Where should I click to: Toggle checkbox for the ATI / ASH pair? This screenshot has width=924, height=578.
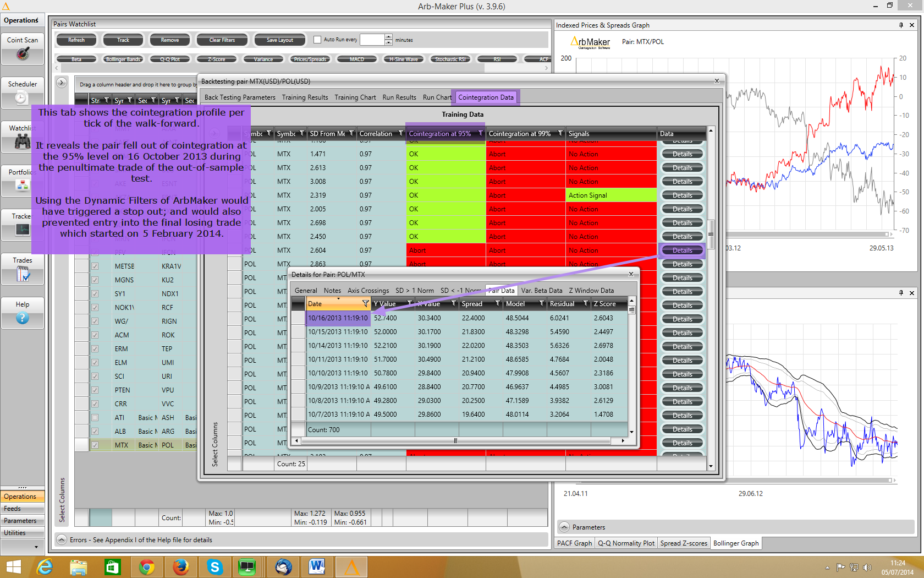95,417
